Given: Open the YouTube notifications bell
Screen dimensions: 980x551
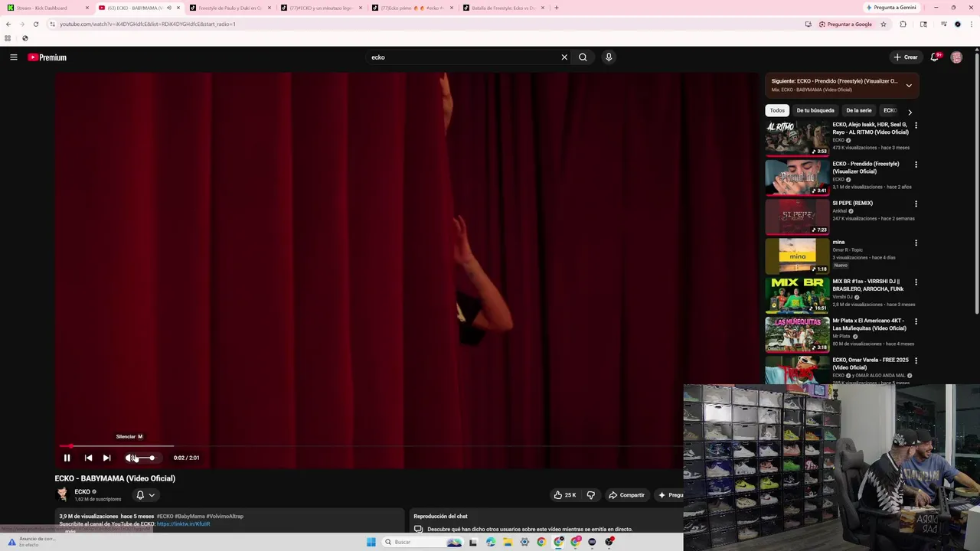Looking at the screenshot, I should click(935, 57).
